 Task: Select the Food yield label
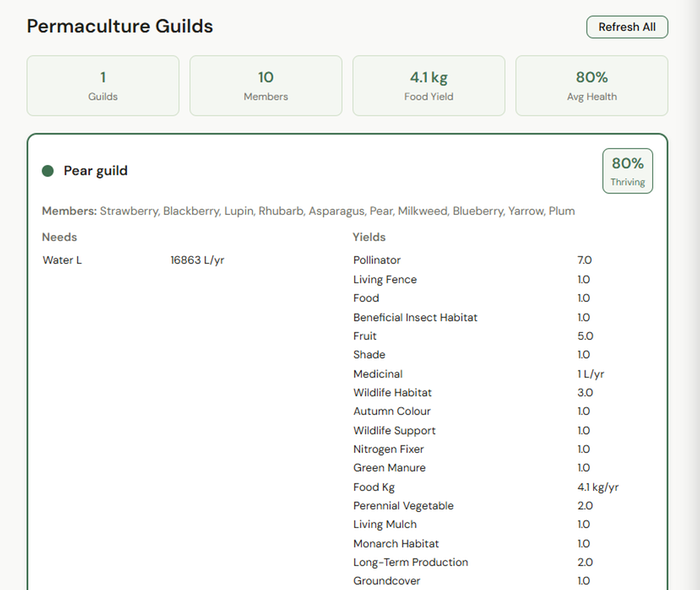(366, 298)
